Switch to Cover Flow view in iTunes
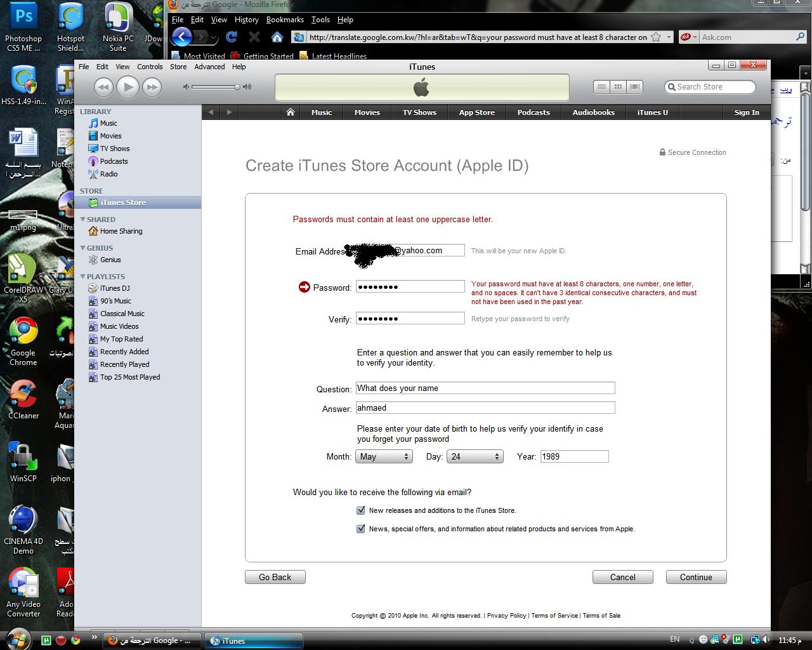 634,87
